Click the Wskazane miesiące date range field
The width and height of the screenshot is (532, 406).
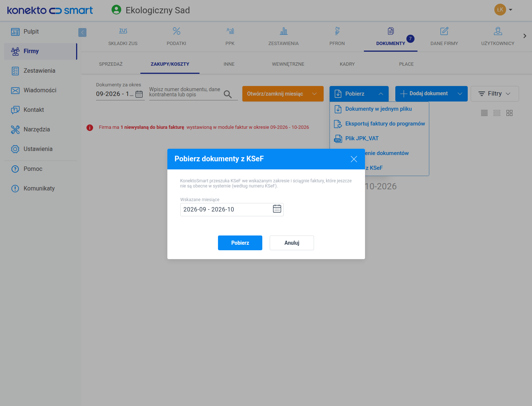click(x=232, y=210)
